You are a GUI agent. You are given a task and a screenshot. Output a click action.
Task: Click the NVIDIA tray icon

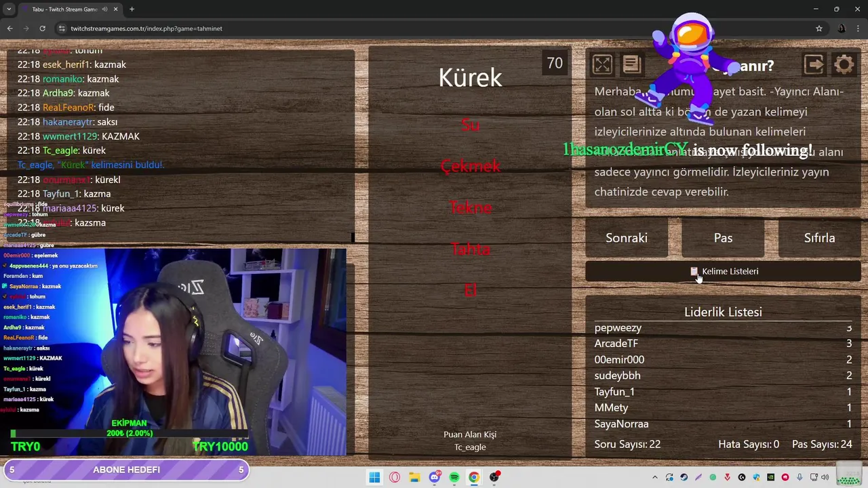coord(771,477)
